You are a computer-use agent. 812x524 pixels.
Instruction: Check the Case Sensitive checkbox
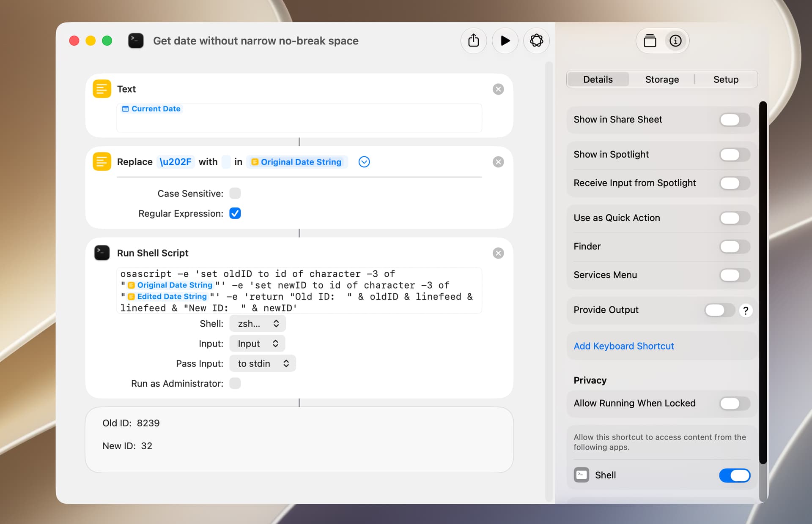tap(235, 194)
